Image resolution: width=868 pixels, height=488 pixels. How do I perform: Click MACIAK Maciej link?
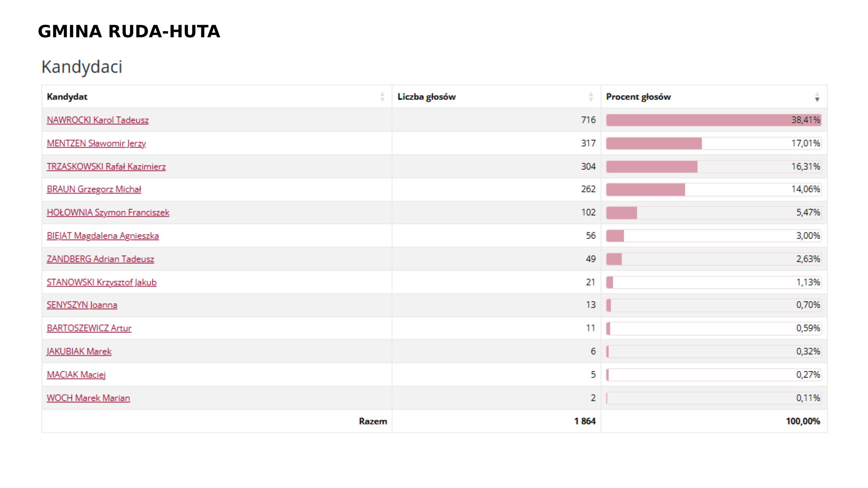point(76,375)
